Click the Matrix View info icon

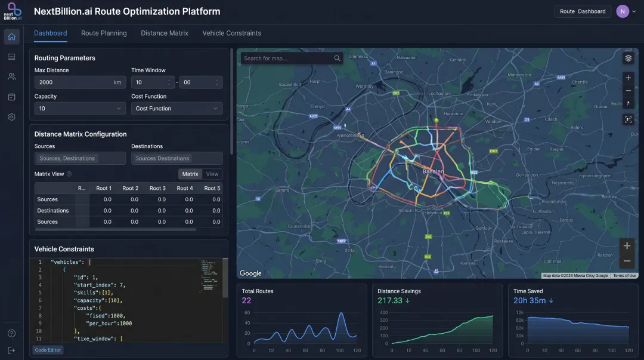(69, 174)
